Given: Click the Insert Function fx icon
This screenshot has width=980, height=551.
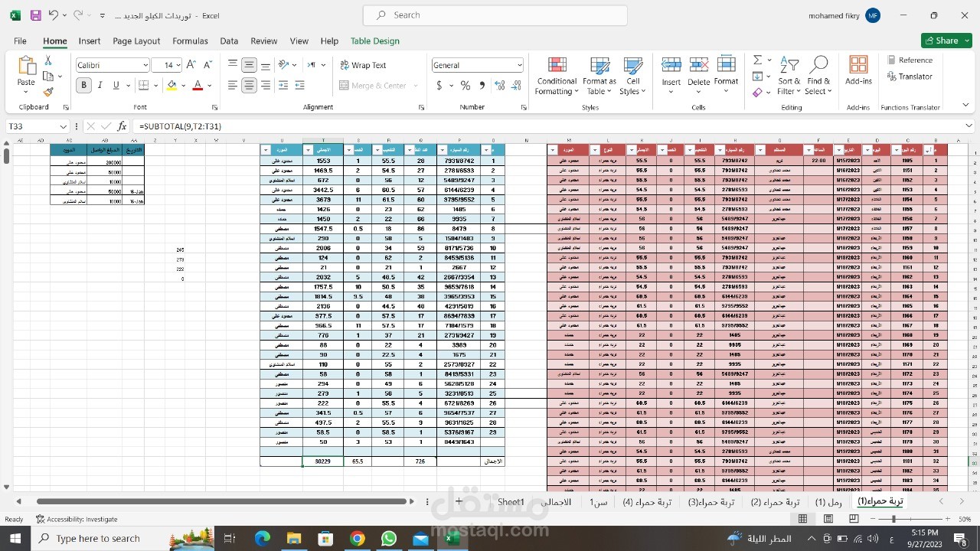Looking at the screenshot, I should [x=122, y=126].
